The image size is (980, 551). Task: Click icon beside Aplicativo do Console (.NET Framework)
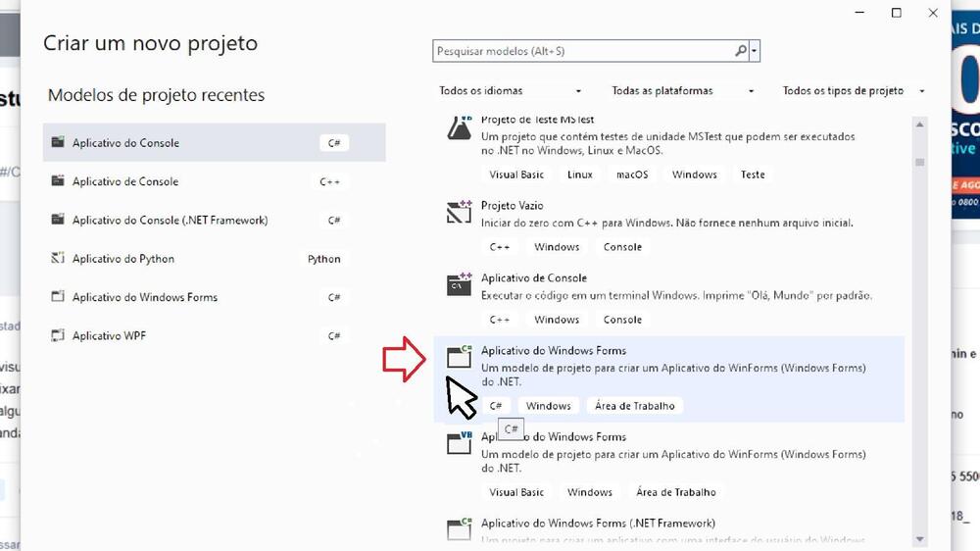coord(58,220)
